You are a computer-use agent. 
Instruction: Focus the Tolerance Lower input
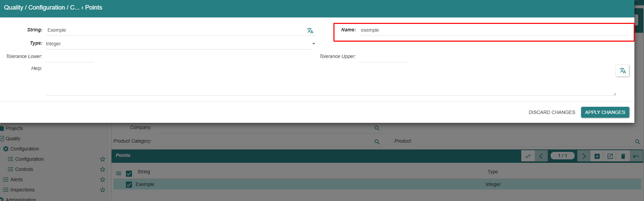69,57
